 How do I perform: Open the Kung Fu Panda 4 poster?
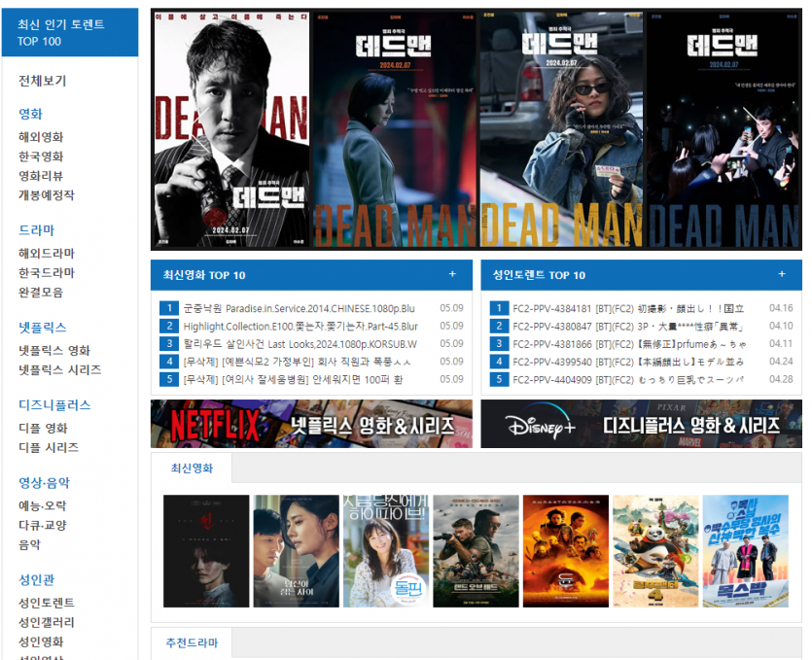tap(654, 551)
